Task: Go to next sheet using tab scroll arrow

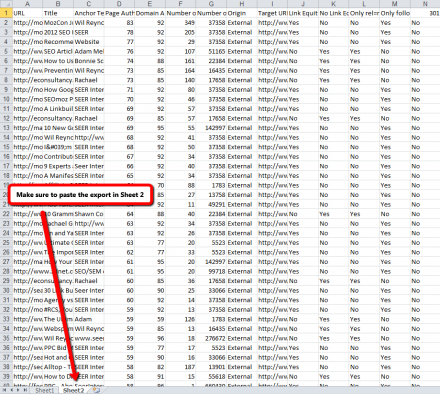Action: tap(19, 390)
